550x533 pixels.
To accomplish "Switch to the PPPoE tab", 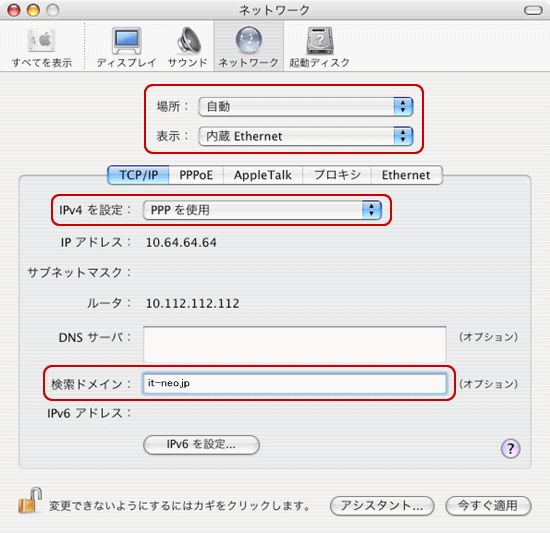I will click(196, 175).
